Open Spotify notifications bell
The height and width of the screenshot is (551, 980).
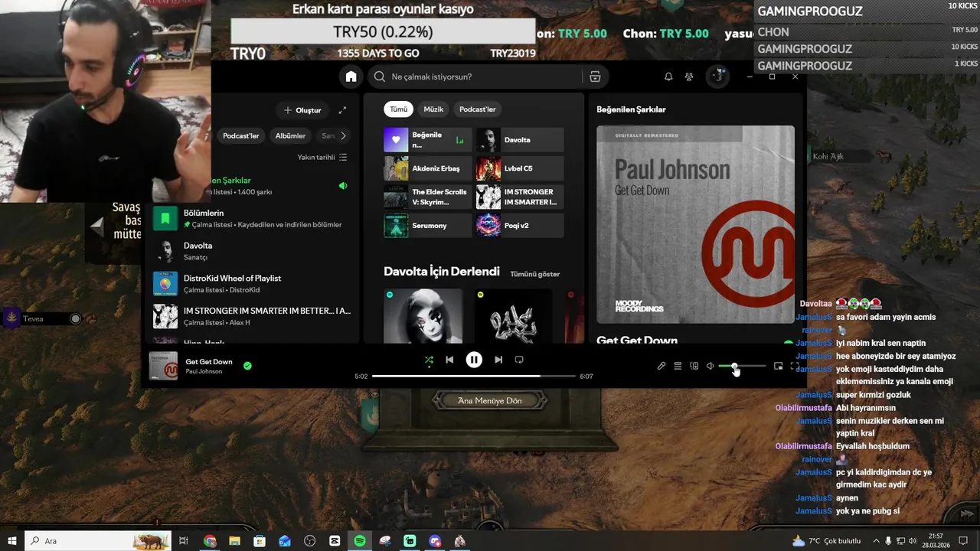(x=668, y=77)
